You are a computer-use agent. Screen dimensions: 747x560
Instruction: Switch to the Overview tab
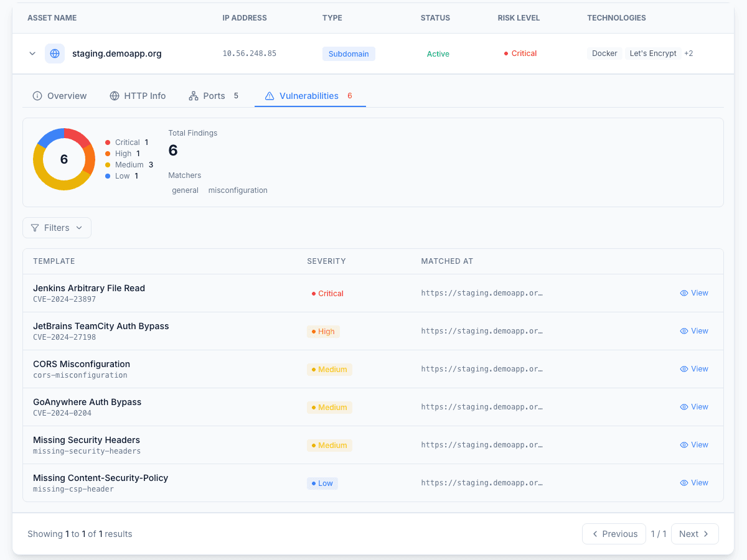60,96
